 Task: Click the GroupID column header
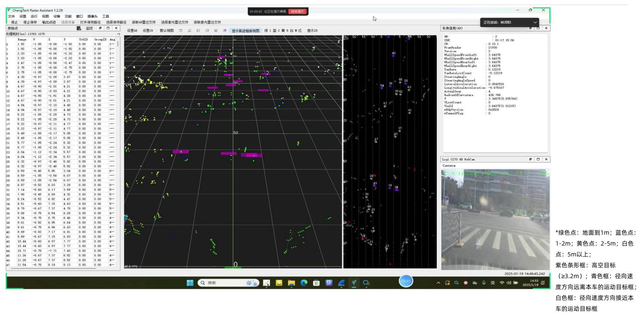[x=100, y=40]
